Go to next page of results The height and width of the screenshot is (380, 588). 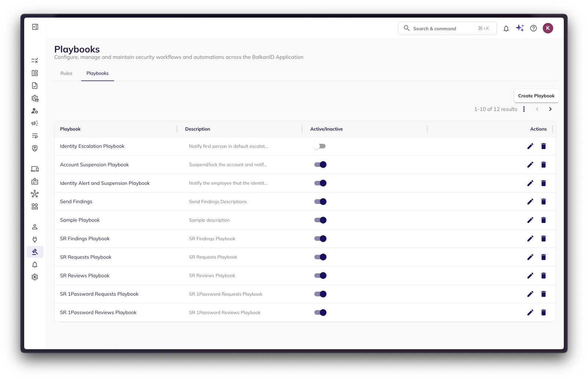[x=550, y=109]
